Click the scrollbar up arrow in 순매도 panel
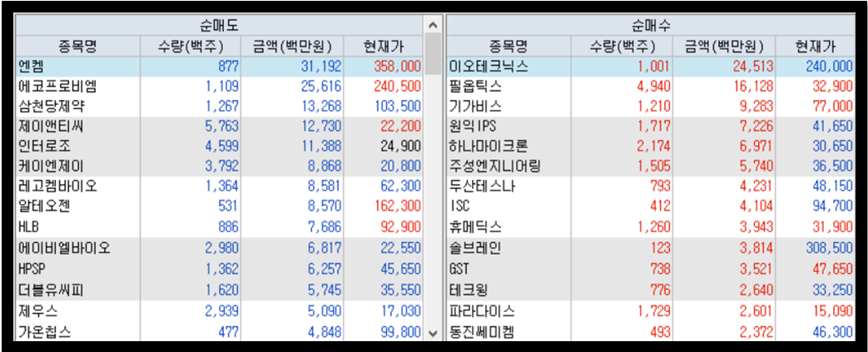 pyautogui.click(x=433, y=26)
